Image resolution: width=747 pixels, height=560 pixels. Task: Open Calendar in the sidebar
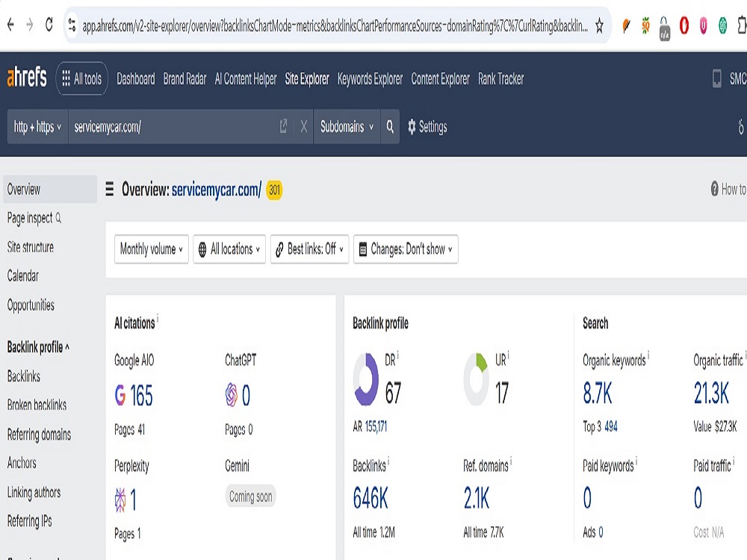(23, 276)
